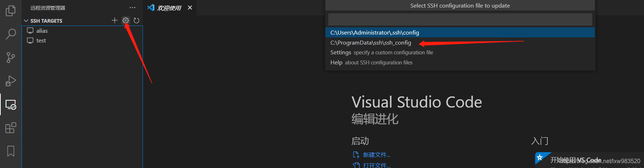Click the monitor icon beside alias
Viewport: 644px width, 168px height.
coord(30,31)
